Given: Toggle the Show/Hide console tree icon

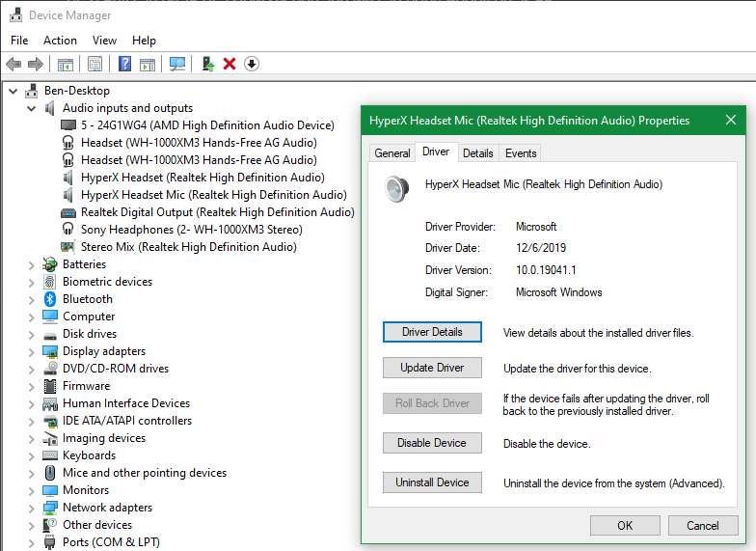Looking at the screenshot, I should pyautogui.click(x=66, y=65).
